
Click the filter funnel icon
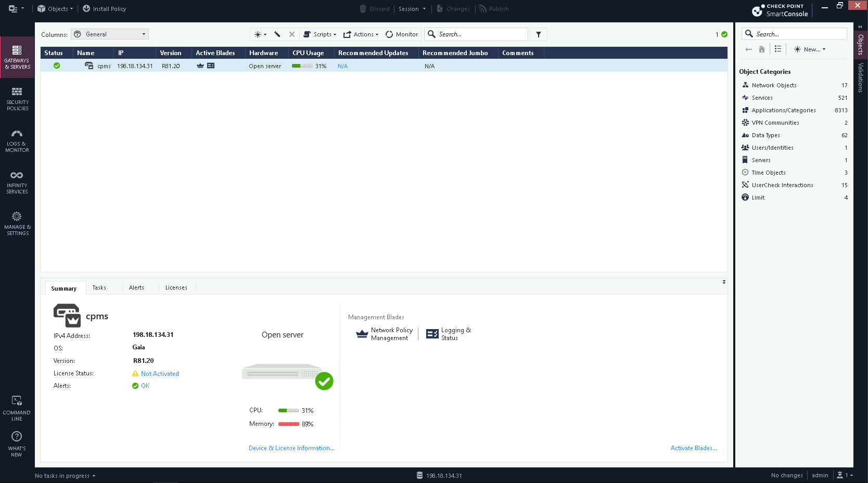[539, 34]
